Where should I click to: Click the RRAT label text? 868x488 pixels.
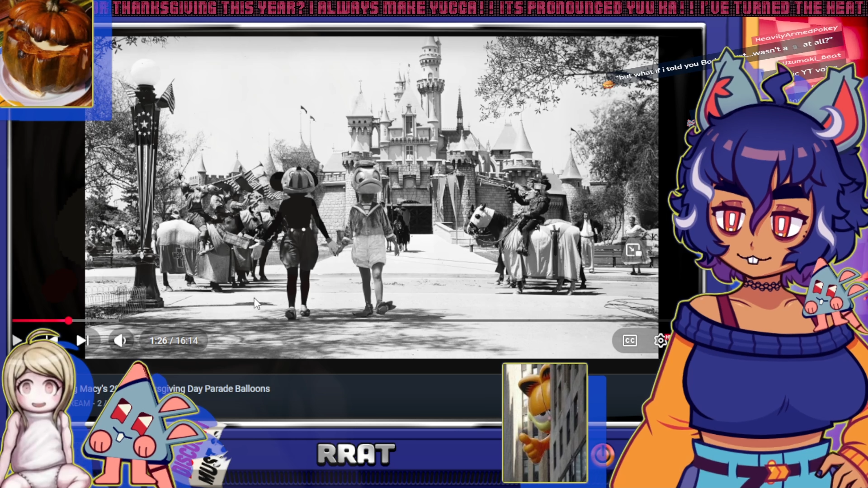(356, 454)
